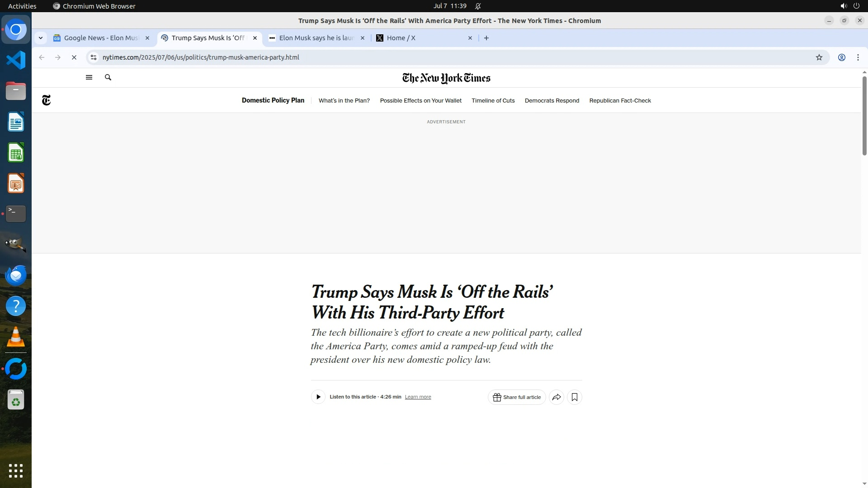This screenshot has height=488, width=868.
Task: Toggle notifications bell in top bar
Action: 478,6
